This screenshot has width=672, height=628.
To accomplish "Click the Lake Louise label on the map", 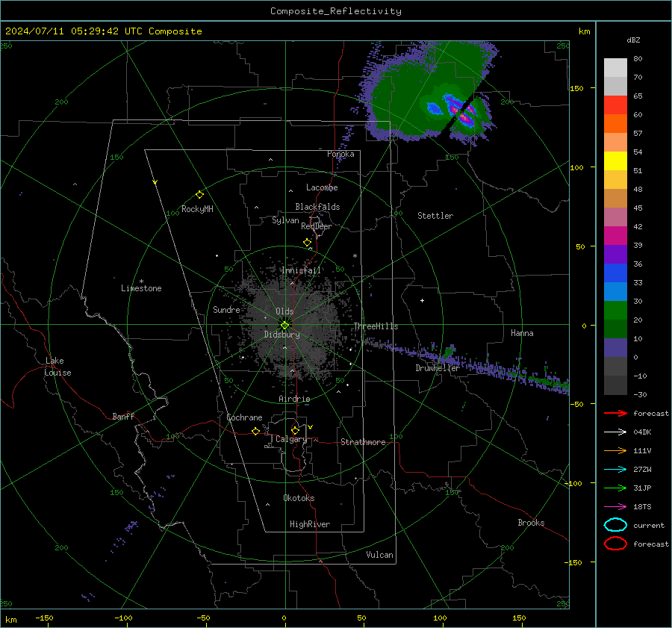I will (x=57, y=367).
